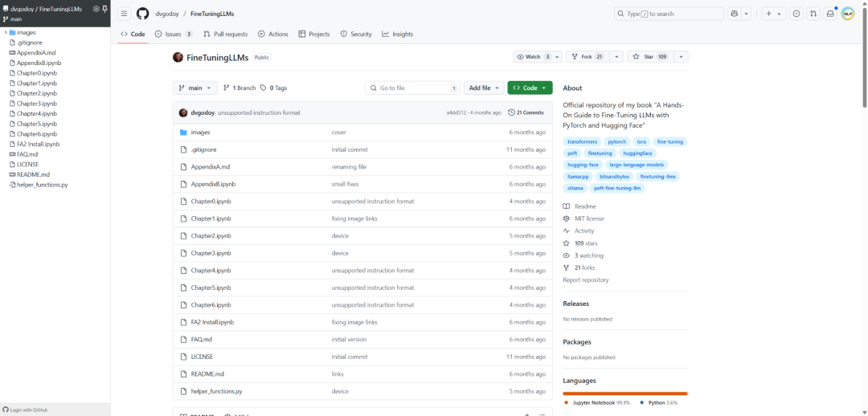This screenshot has width=868, height=416.
Task: Open the Issues icon in top header
Action: pos(796,14)
